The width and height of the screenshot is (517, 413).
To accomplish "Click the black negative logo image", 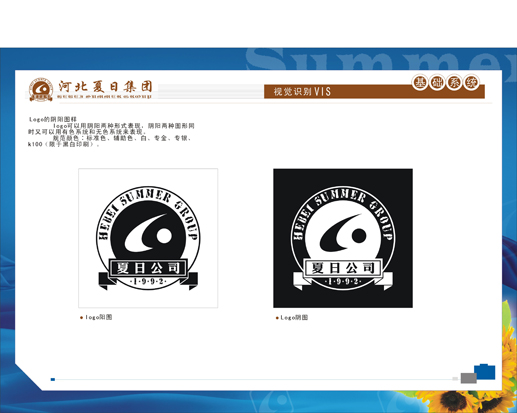I will [343, 238].
